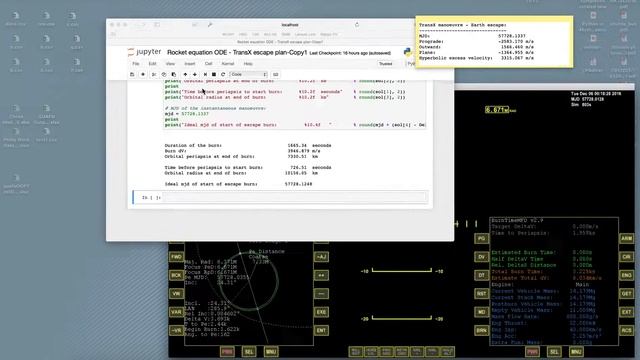
Task: Open the Jupyter View menu
Action: 170,64
